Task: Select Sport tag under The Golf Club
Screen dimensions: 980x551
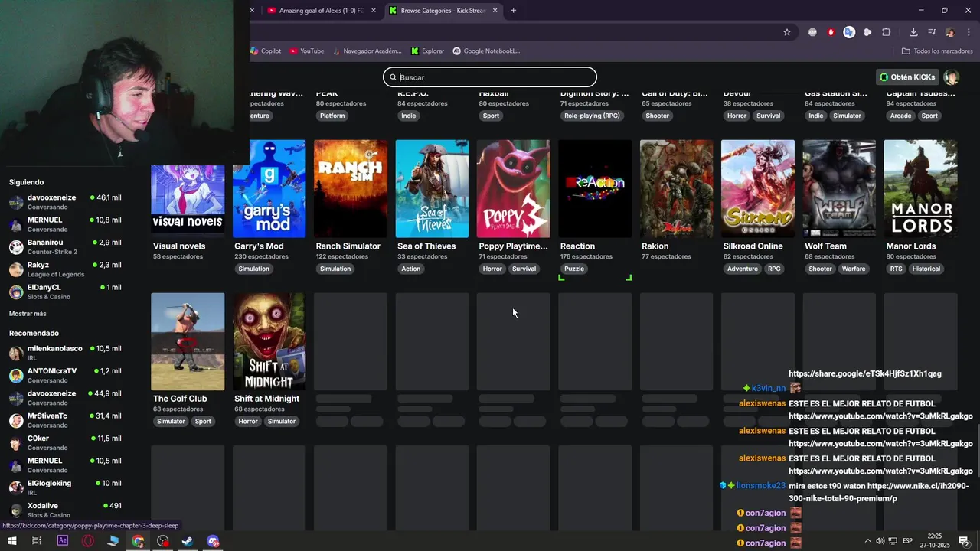Action: (203, 422)
